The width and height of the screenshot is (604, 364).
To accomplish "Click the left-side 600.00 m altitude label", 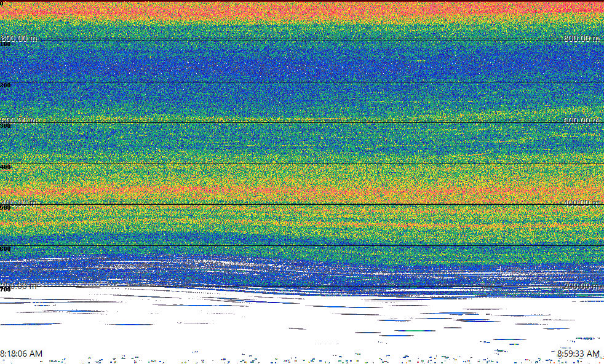I will point(19,121).
